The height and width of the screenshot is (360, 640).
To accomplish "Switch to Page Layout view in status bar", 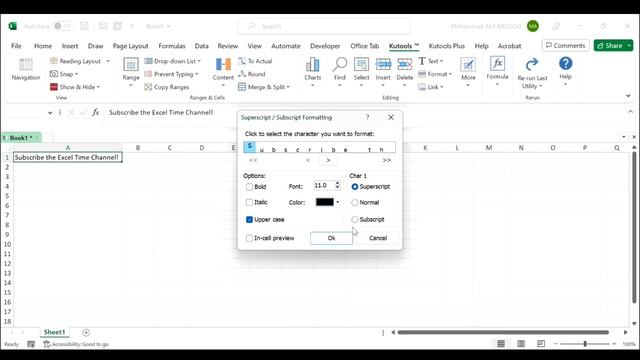I will [521, 344].
